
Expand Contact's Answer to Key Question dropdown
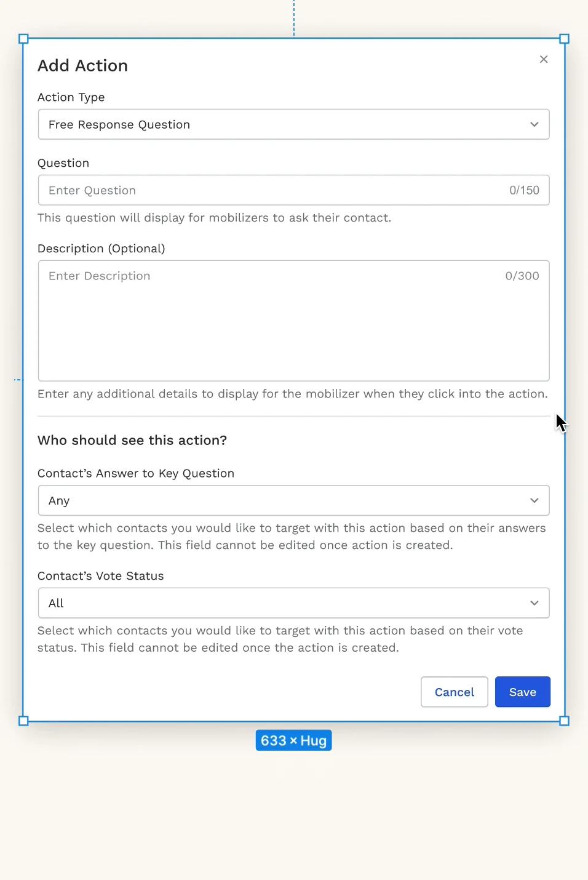pyautogui.click(x=293, y=500)
